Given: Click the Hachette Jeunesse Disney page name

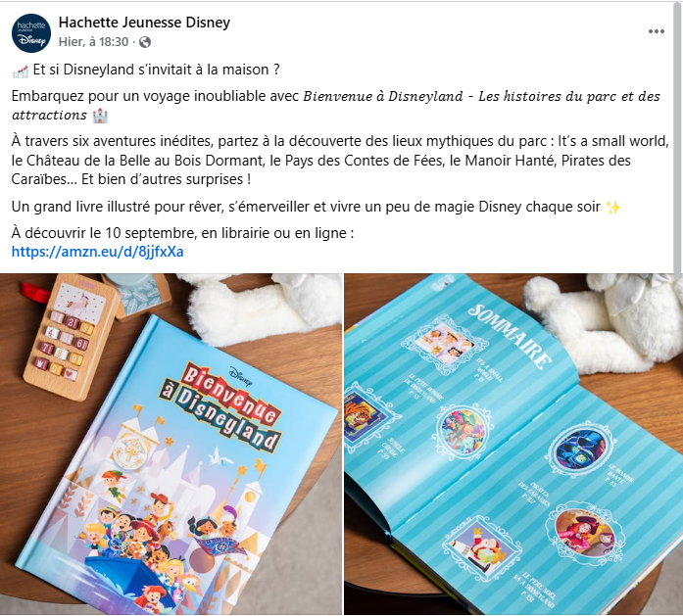Looking at the screenshot, I should [144, 23].
